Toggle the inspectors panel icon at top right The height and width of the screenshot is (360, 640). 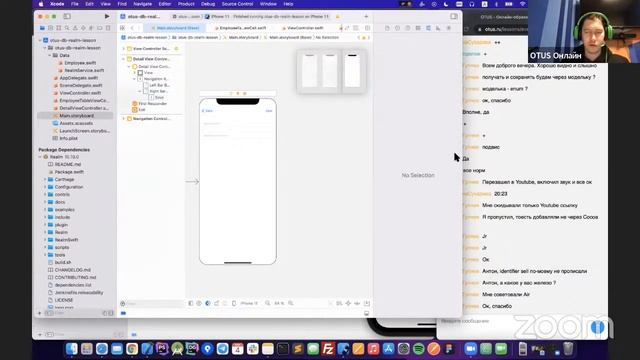(454, 16)
